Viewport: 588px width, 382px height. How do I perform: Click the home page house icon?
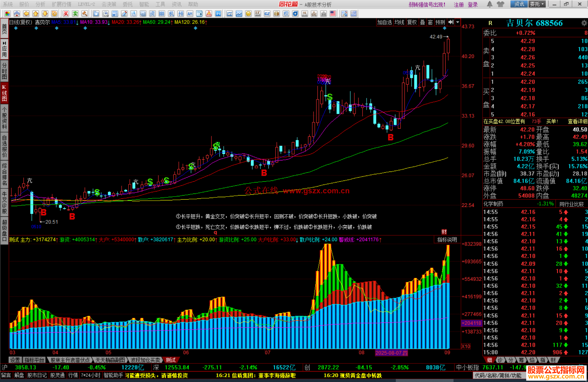click(17, 14)
